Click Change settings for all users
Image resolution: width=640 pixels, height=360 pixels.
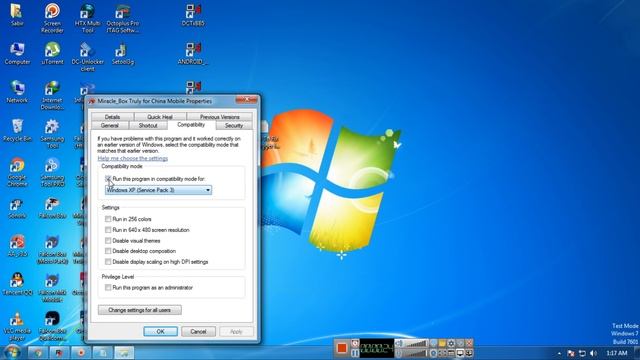coord(140,310)
